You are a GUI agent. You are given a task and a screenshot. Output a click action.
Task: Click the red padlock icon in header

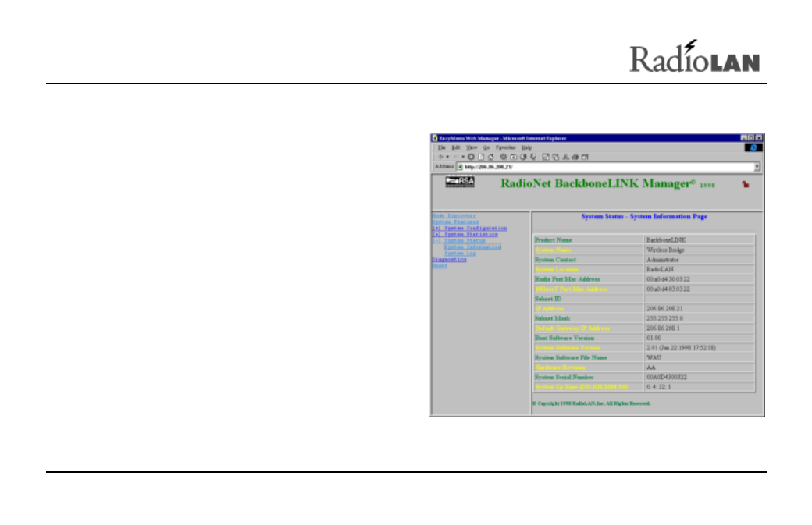pos(745,184)
